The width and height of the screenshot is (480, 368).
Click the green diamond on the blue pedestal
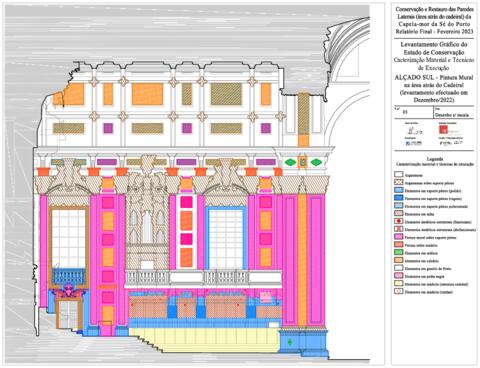coord(290,342)
